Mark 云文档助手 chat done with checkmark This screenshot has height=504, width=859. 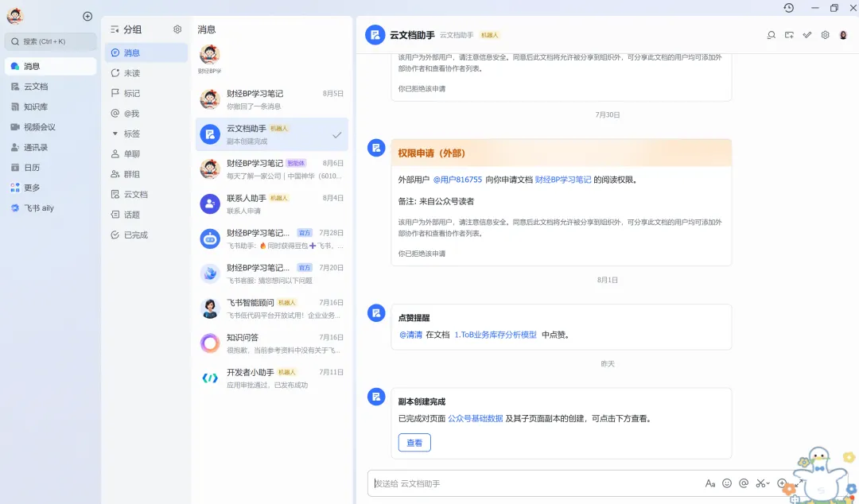pos(337,135)
